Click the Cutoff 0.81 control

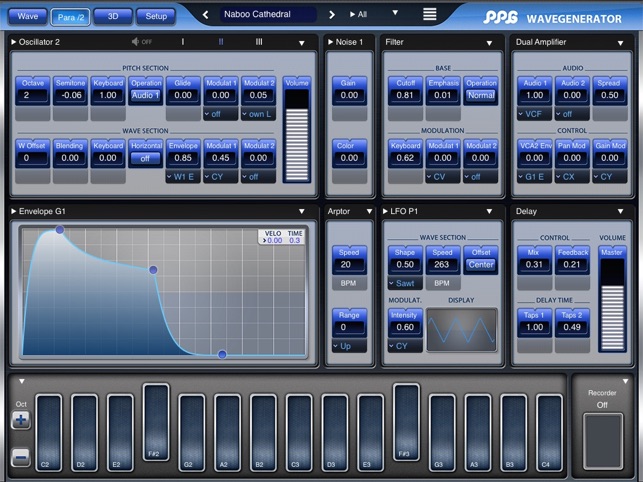(405, 91)
